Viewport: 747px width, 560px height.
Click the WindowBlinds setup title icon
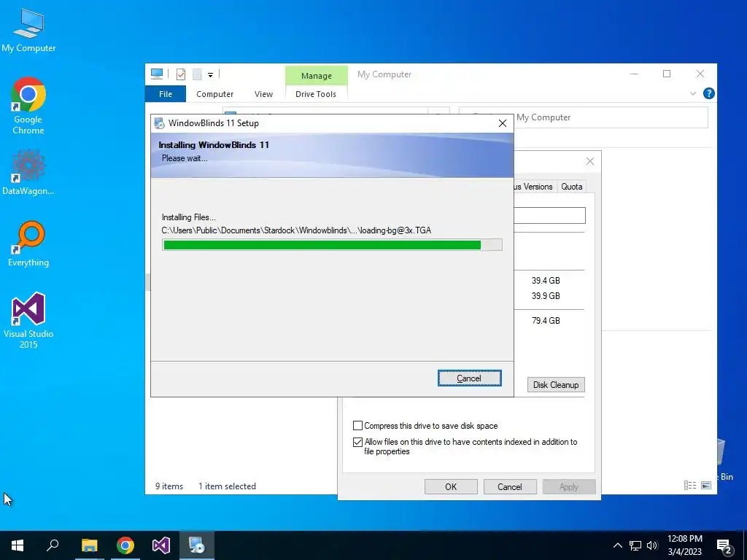point(160,123)
